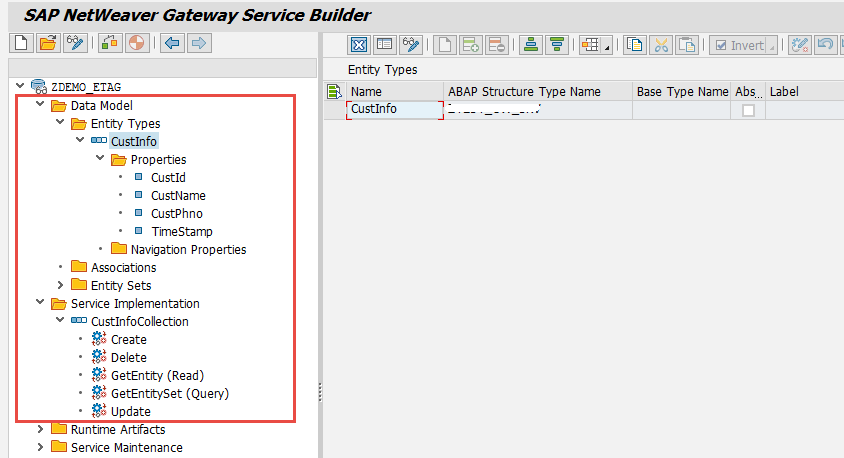Click the Name column header

(395, 91)
